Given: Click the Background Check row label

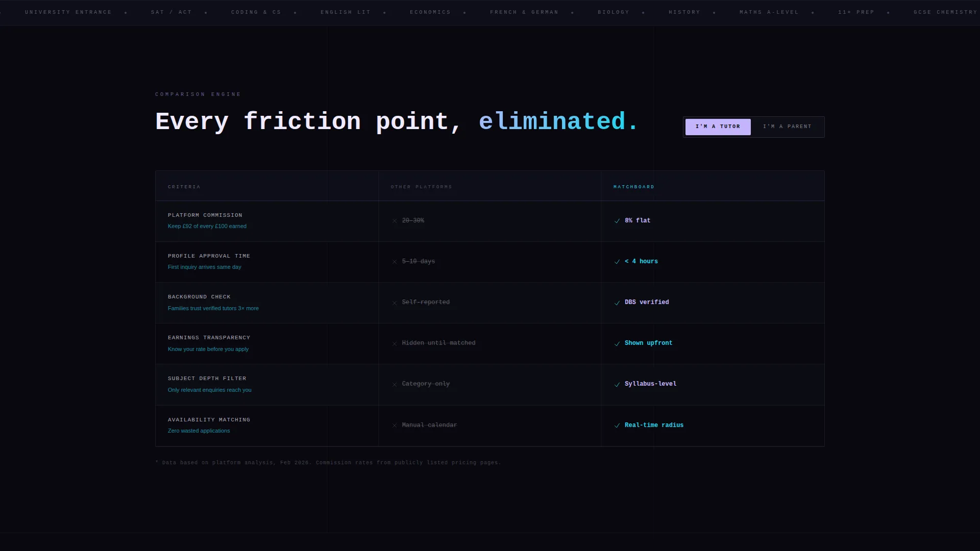Looking at the screenshot, I should coord(199,297).
